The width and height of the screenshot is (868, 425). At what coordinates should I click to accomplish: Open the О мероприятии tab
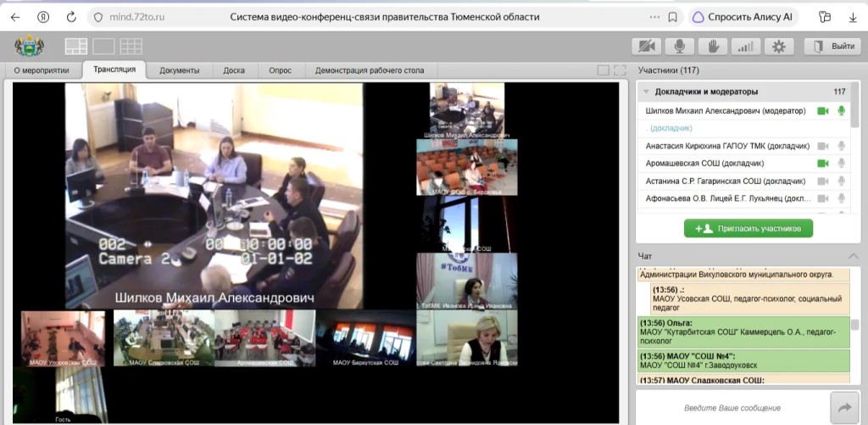click(42, 70)
